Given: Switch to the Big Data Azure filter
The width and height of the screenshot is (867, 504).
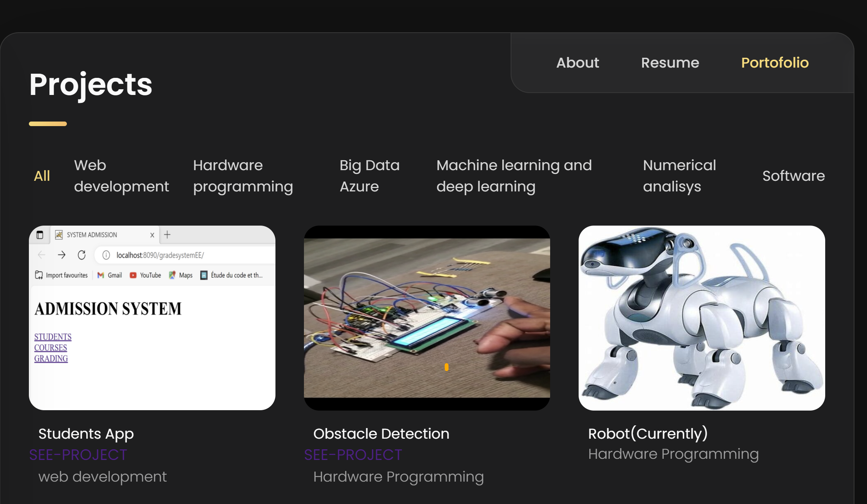Looking at the screenshot, I should pos(369,175).
